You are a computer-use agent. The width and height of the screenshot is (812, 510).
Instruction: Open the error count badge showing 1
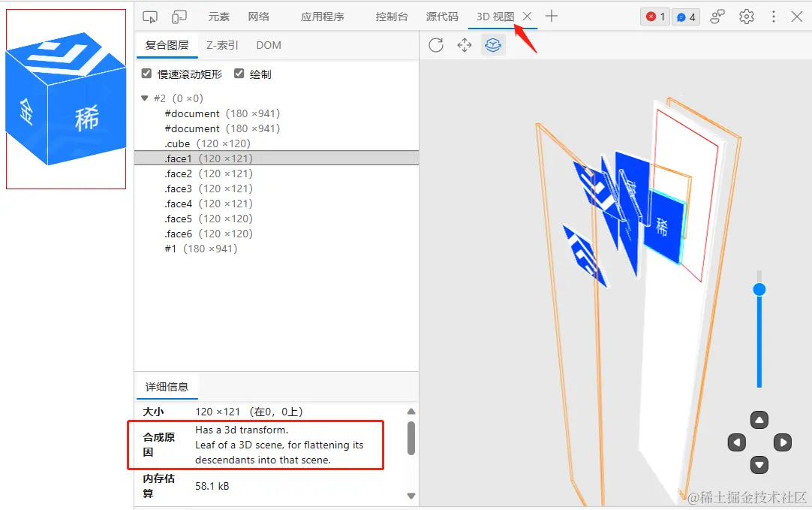655,17
